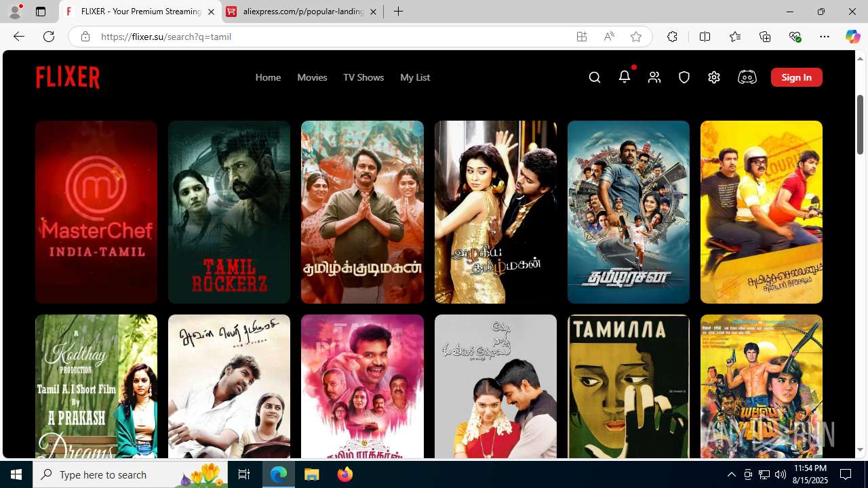Image resolution: width=868 pixels, height=488 pixels.
Task: Open the ТАМИЛЛА poster
Action: pyautogui.click(x=629, y=386)
